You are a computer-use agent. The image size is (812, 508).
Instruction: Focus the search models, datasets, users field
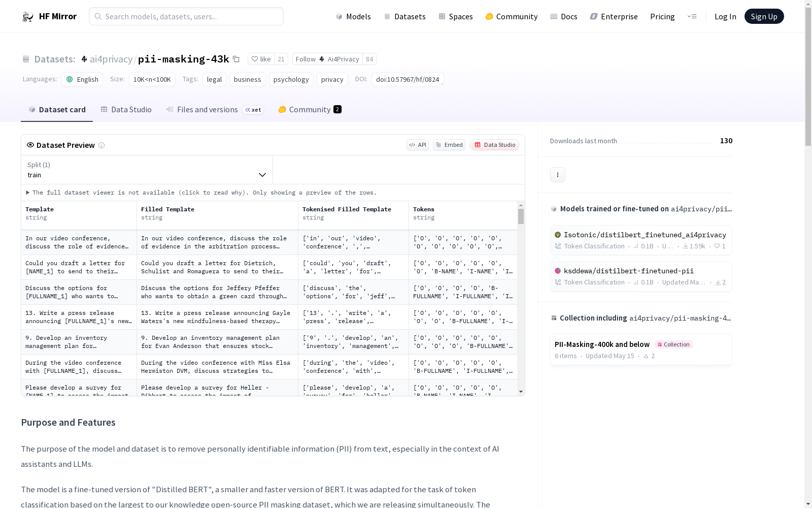(186, 16)
